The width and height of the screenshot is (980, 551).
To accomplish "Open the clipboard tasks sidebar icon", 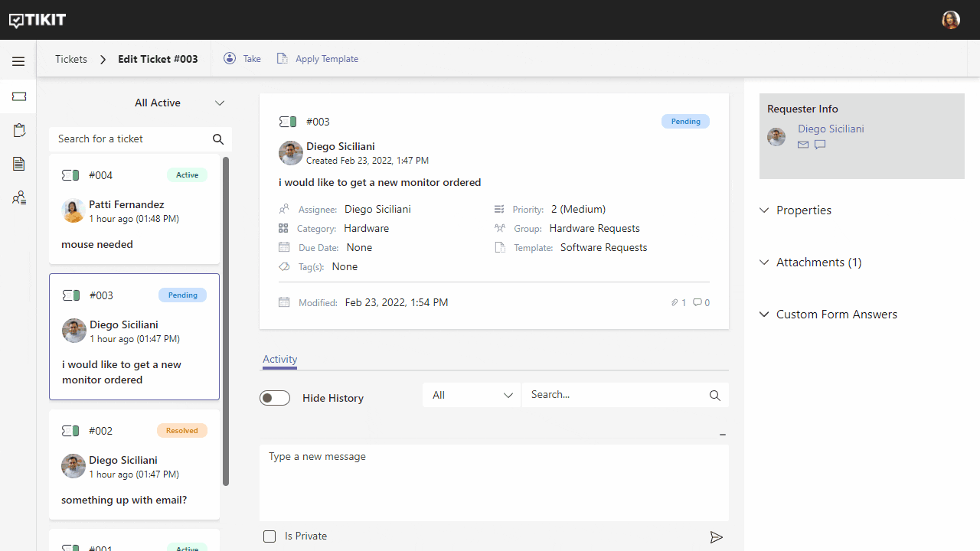I will pos(19,131).
